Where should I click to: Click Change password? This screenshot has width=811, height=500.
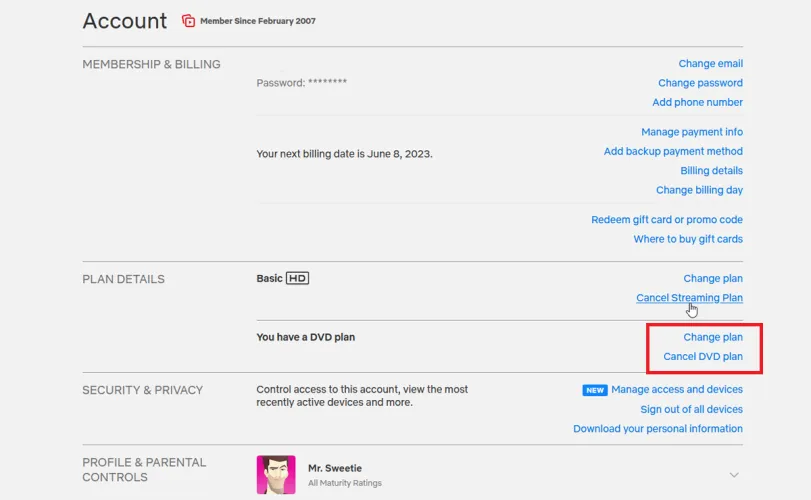(x=700, y=83)
